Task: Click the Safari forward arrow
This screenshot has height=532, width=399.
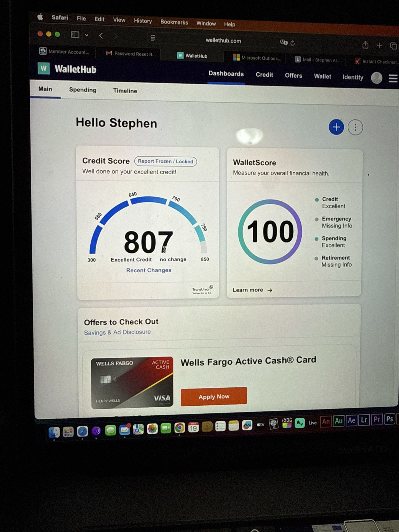Action: (x=116, y=36)
